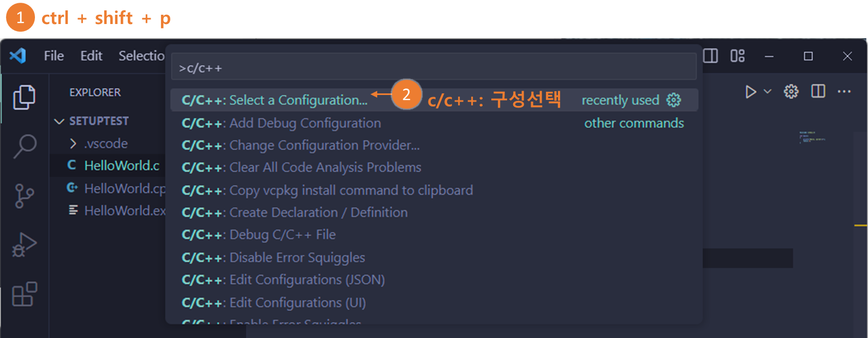Choose C/C++: Debug C/C++ File
This screenshot has width=868, height=338.
coord(434,235)
